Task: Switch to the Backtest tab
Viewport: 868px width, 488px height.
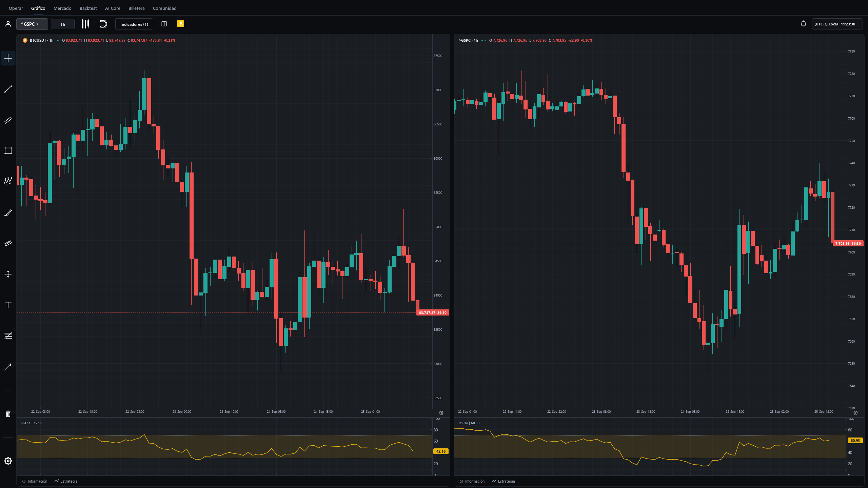Action: coord(88,8)
